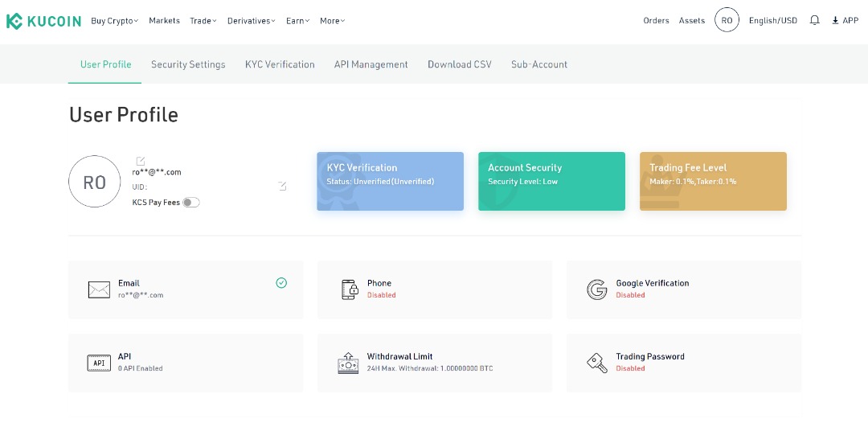Click the Phone lock icon
This screenshot has width=868, height=431.
(x=350, y=289)
